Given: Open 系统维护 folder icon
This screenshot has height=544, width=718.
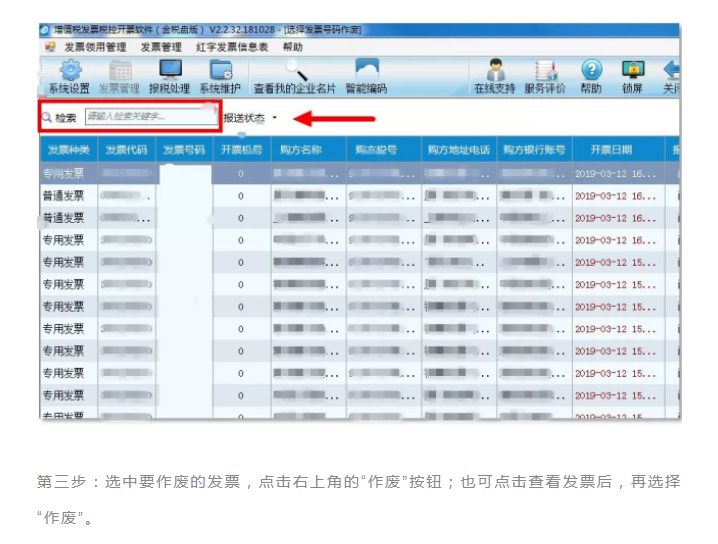Looking at the screenshot, I should click(x=221, y=70).
